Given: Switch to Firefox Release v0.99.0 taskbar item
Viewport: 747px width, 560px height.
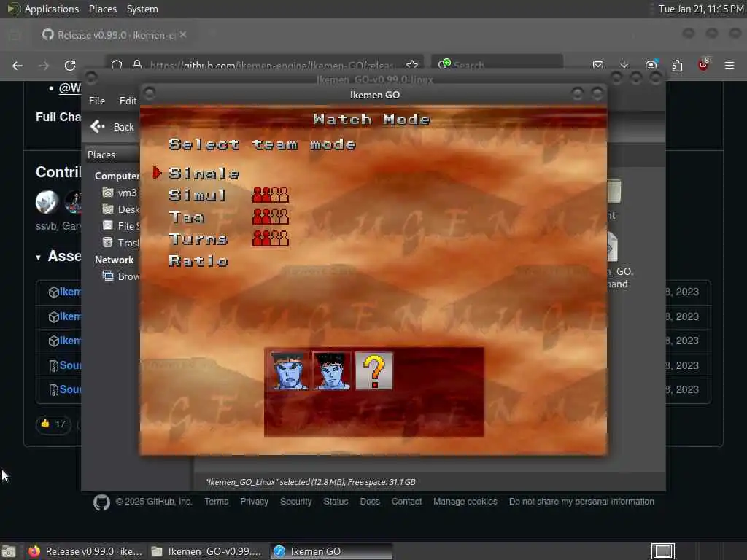Looking at the screenshot, I should [x=86, y=551].
